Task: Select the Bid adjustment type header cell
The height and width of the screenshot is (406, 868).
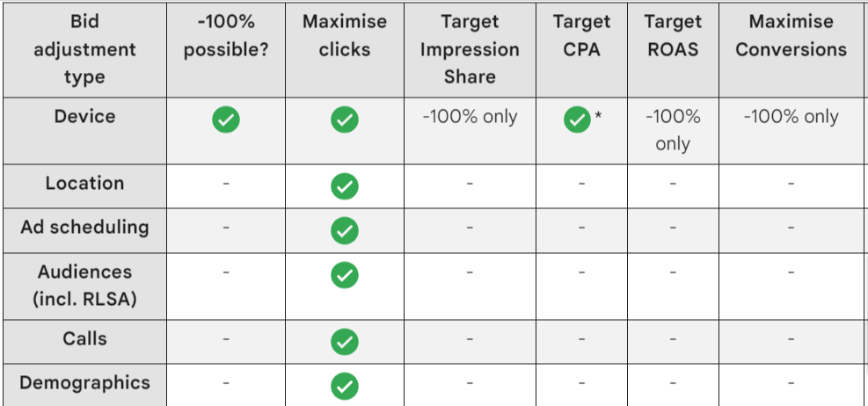Action: coord(84,50)
